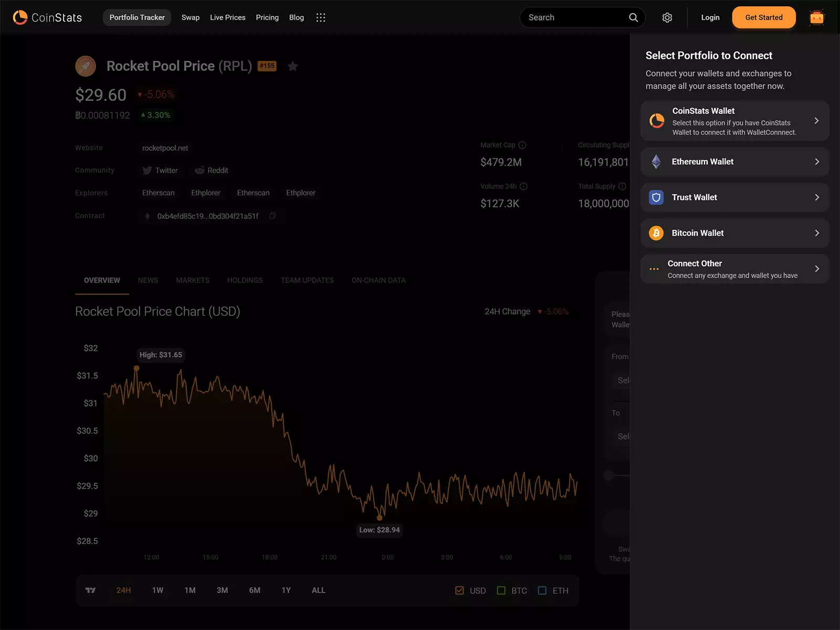Open the rocketpool.net website link
The width and height of the screenshot is (840, 630).
click(x=165, y=148)
